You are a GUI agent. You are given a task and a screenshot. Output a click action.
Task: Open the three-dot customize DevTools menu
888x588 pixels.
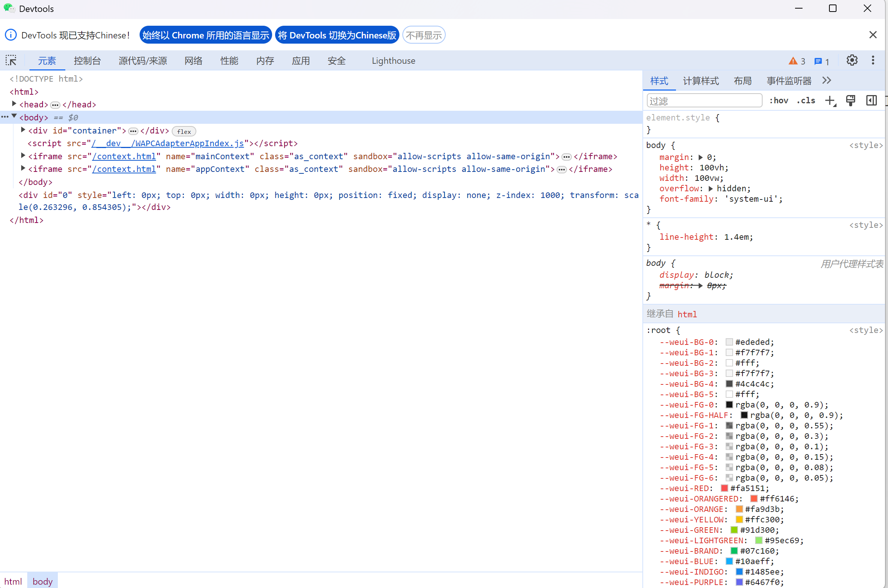(x=873, y=60)
